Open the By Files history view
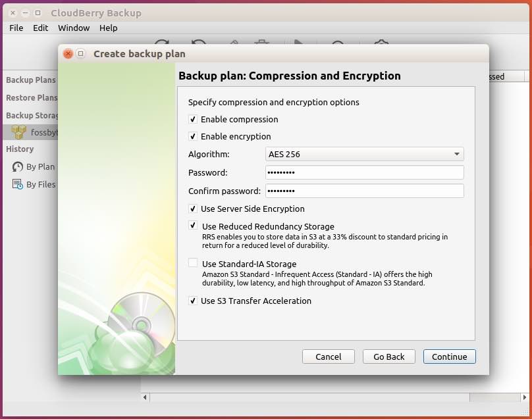Viewport: 532px width, 419px height. [x=34, y=184]
